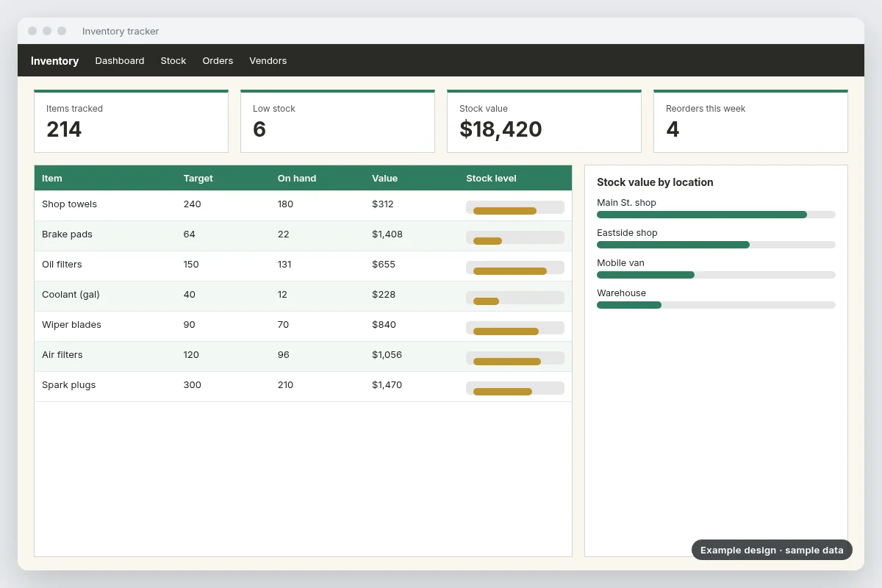Click the Coolant (gal) stock level bar
Image resolution: width=882 pixels, height=588 pixels.
[x=515, y=298]
